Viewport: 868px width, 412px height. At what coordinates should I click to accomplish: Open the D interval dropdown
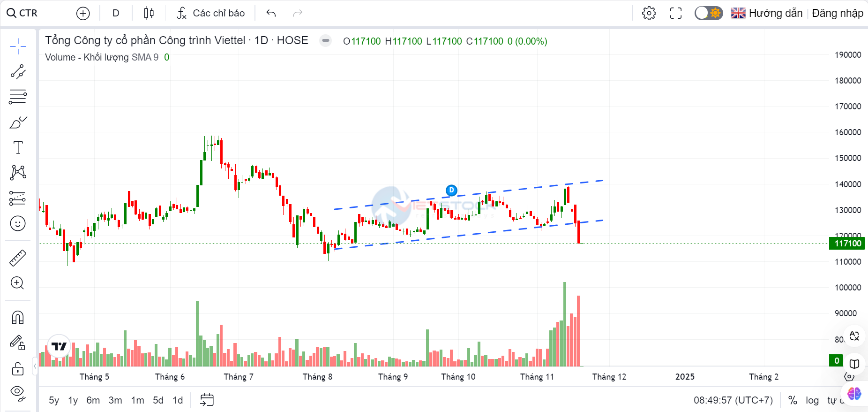[116, 13]
